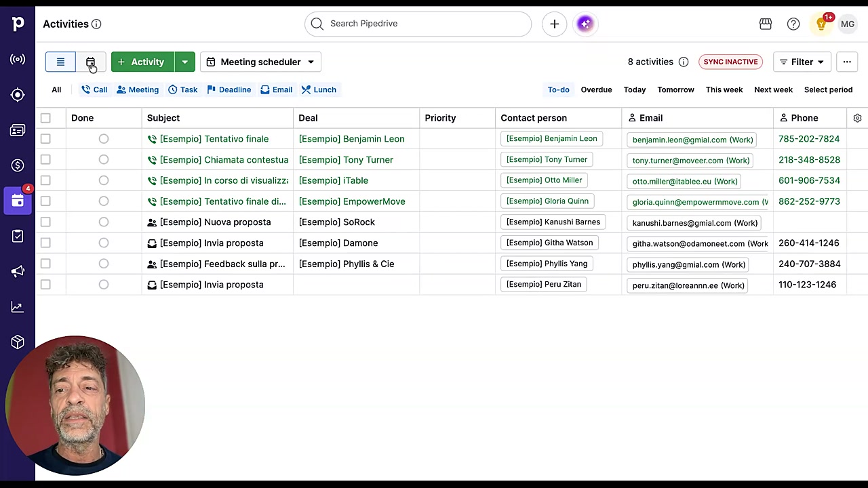Screen dimensions: 868x488
Task: Mark Benjamin Leon activity as done
Action: (104, 139)
